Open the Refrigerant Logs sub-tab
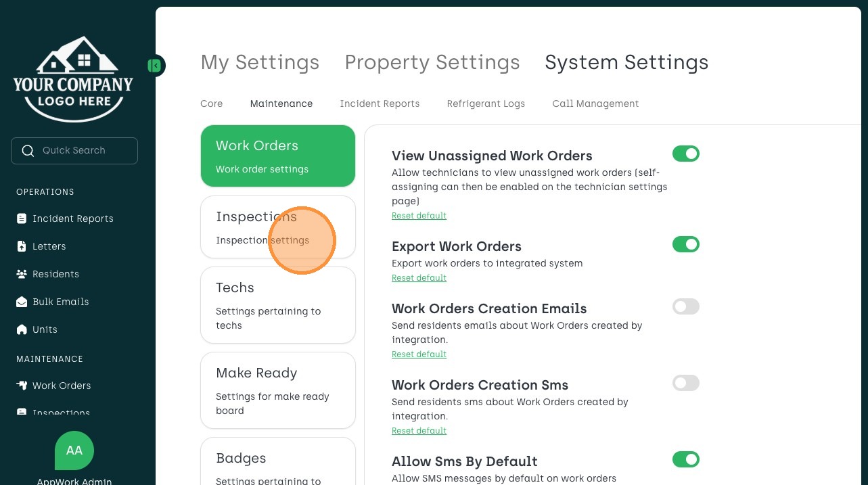 click(x=486, y=103)
